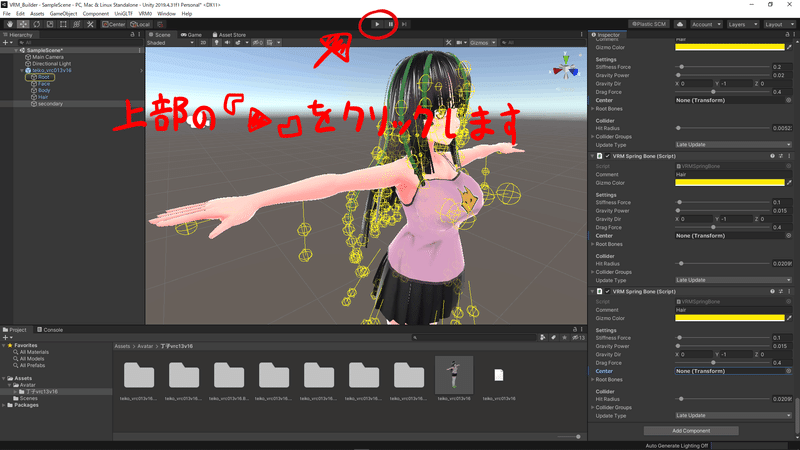Click Avatar in the asset breadcrumb
Viewport: 800px width, 450px height.
[x=145, y=346]
